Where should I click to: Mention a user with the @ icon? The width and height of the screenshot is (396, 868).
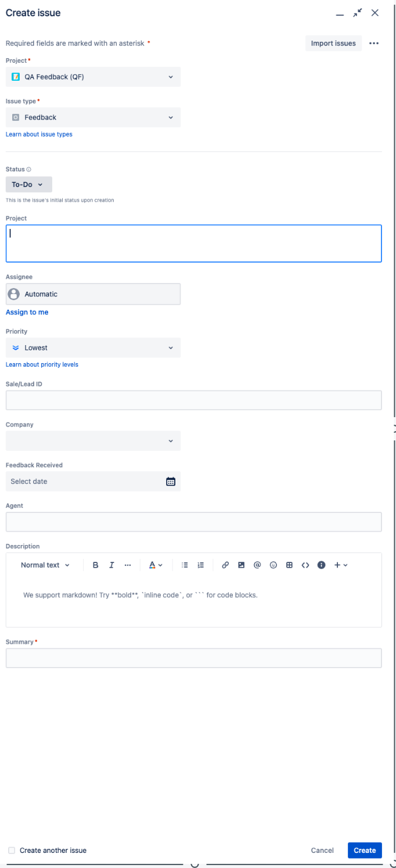point(257,565)
